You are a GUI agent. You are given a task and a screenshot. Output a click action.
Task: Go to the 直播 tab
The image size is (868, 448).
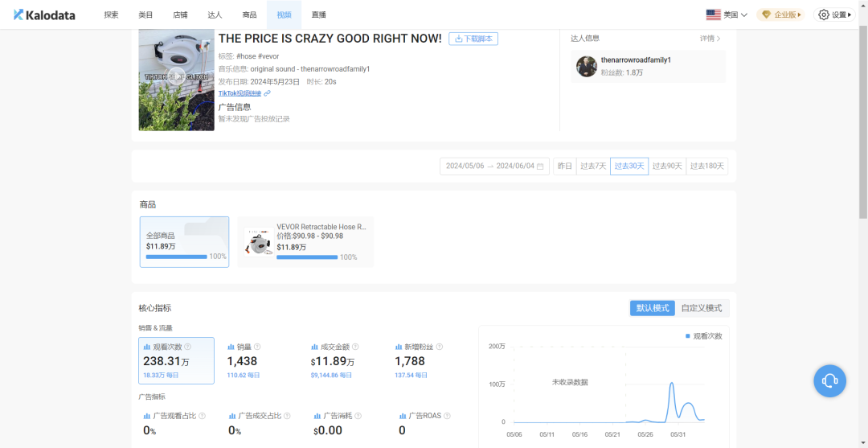pyautogui.click(x=319, y=15)
